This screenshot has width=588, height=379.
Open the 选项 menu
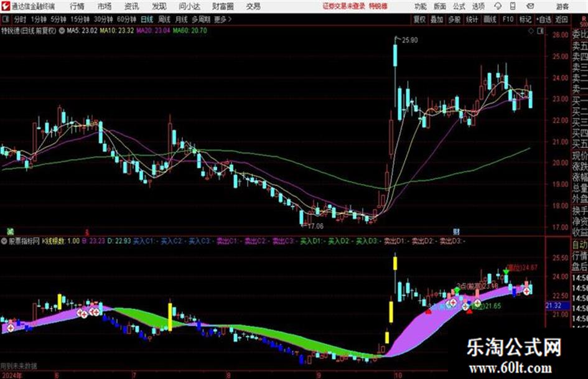tap(478, 6)
